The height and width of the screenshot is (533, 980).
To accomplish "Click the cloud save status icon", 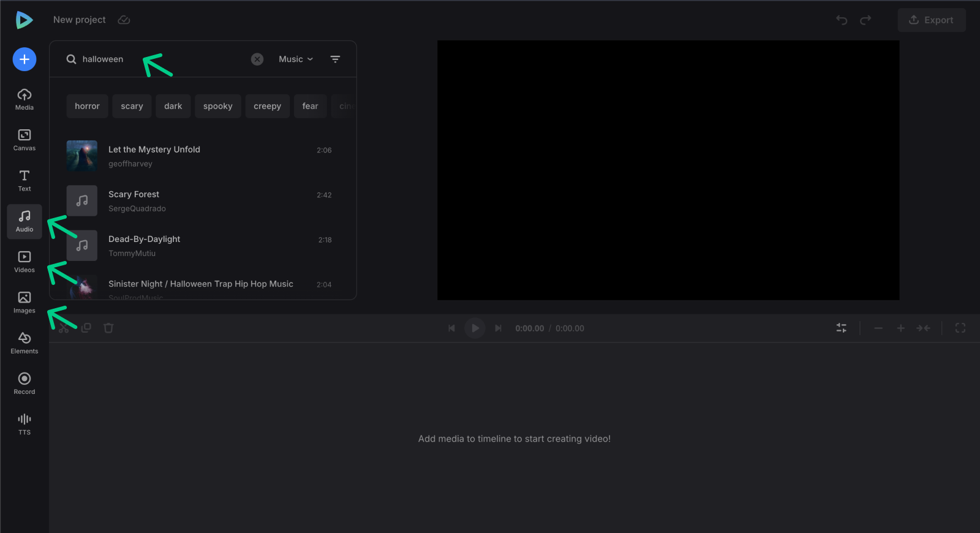I will click(x=124, y=20).
